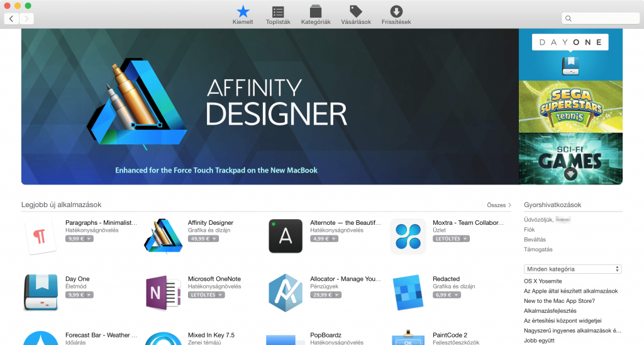This screenshot has height=345, width=644.
Task: Click the Összes see-all link
Action: click(x=499, y=205)
